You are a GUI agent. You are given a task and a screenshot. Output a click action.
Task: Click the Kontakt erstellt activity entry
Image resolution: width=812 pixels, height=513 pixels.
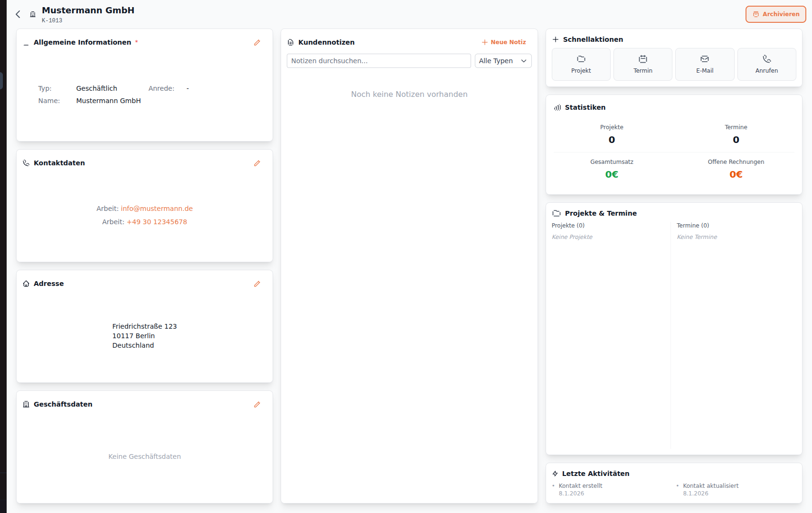(x=580, y=486)
